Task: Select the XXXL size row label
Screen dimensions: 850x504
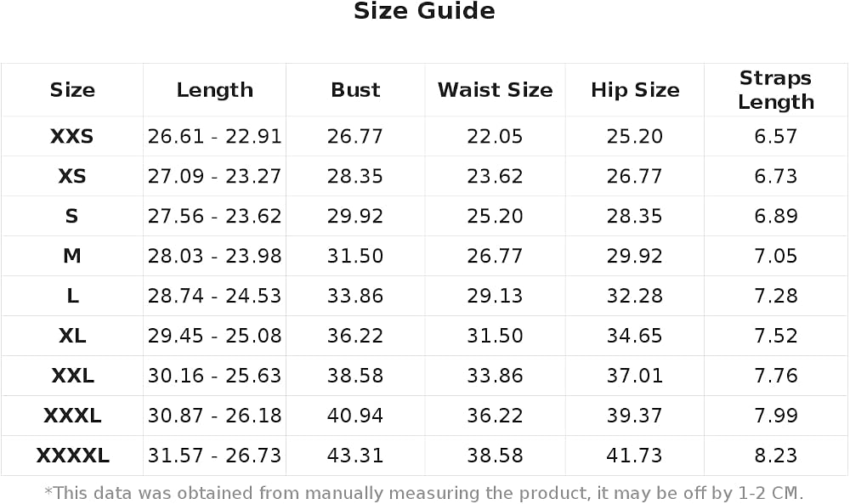Action: point(72,416)
